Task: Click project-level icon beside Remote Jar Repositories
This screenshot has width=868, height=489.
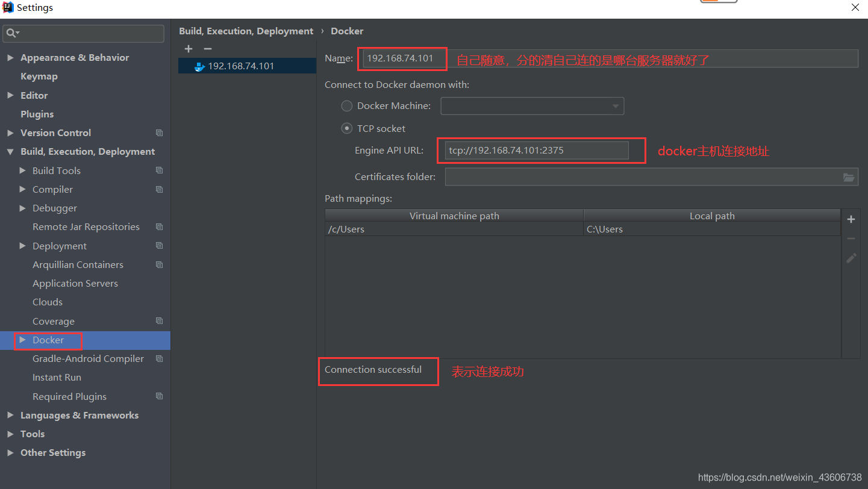Action: pyautogui.click(x=159, y=226)
